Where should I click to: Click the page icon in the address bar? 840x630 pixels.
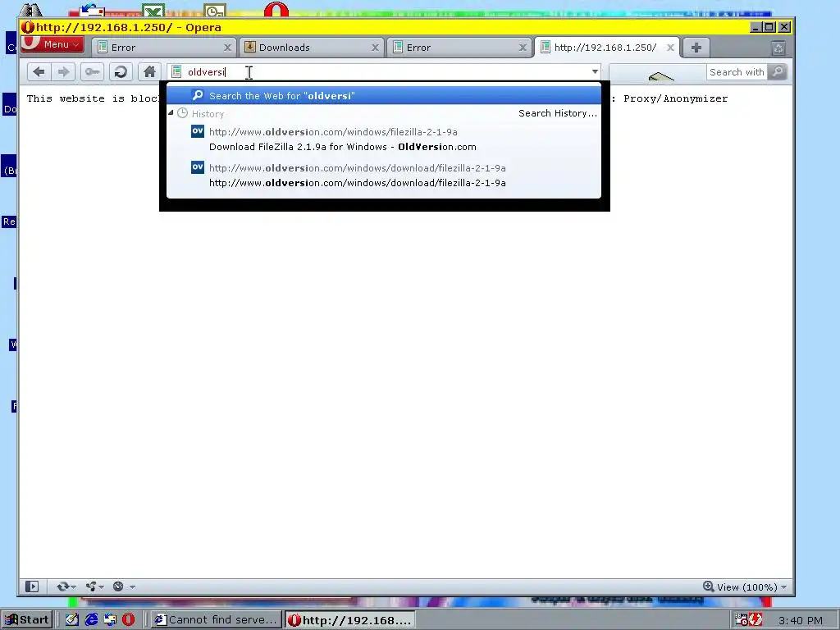(x=176, y=72)
